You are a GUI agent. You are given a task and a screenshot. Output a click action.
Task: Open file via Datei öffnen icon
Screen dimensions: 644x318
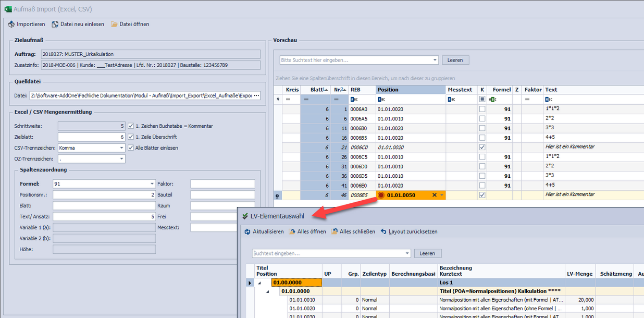pyautogui.click(x=114, y=24)
